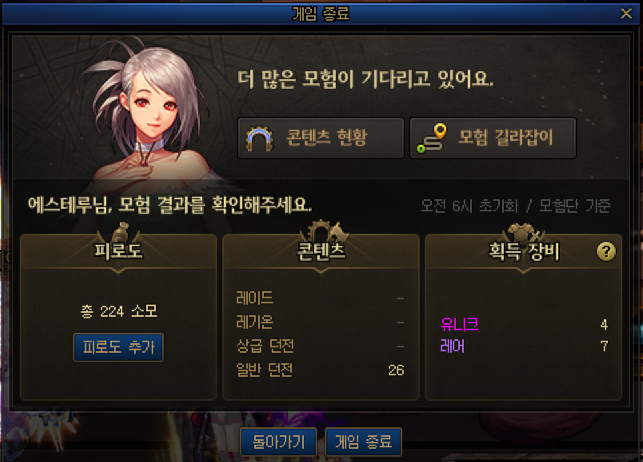Viewport: 643px width, 462px height.
Task: Click the 게임 종료 button at bottom
Action: point(363,442)
